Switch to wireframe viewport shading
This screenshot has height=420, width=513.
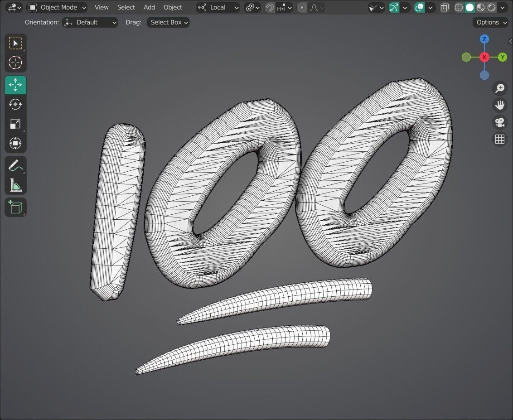[459, 8]
